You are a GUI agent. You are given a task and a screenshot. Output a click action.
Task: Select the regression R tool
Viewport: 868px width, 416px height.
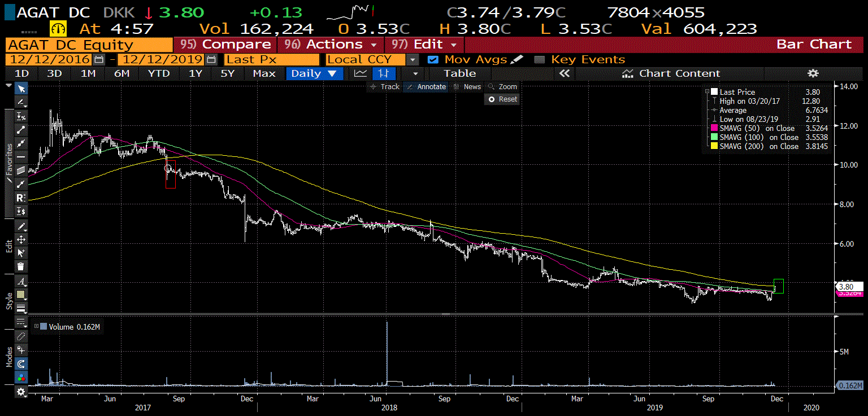click(21, 198)
